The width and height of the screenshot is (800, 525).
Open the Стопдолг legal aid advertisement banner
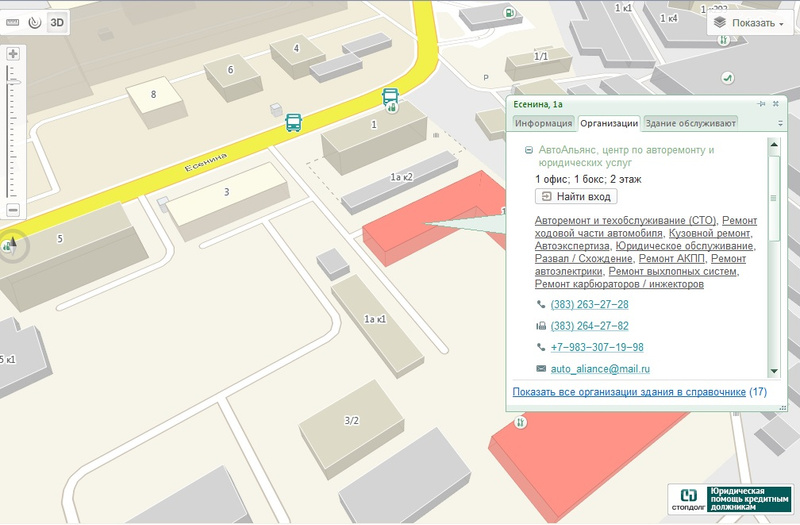click(x=731, y=498)
